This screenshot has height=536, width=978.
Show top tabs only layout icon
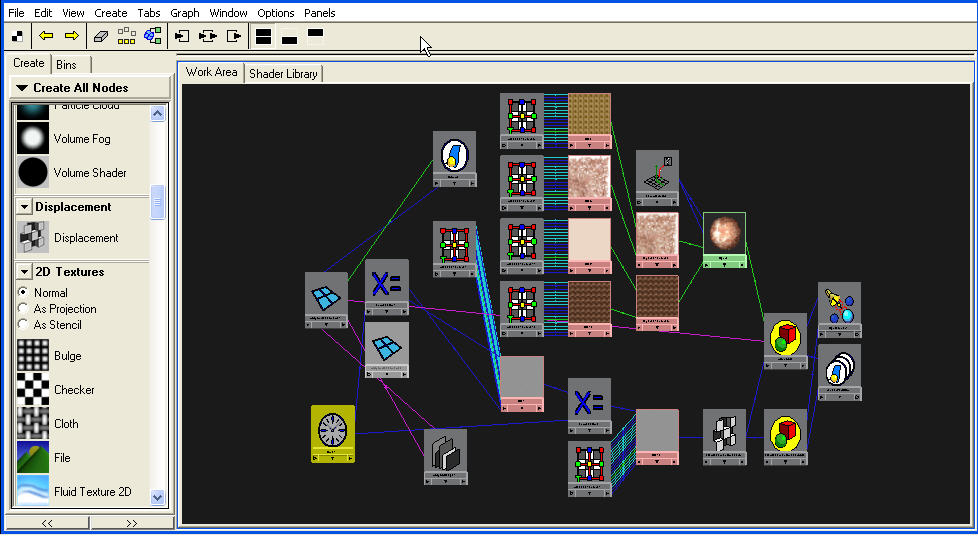(x=316, y=35)
